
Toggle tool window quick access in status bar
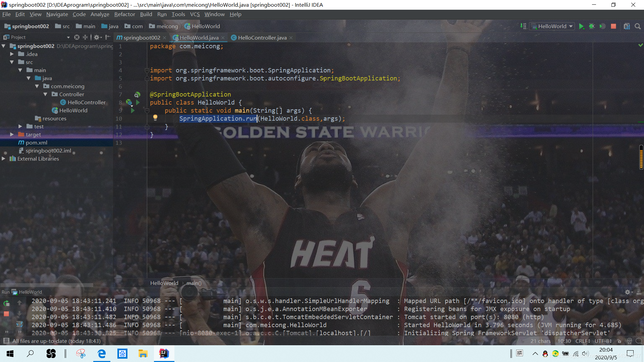coord(6,341)
